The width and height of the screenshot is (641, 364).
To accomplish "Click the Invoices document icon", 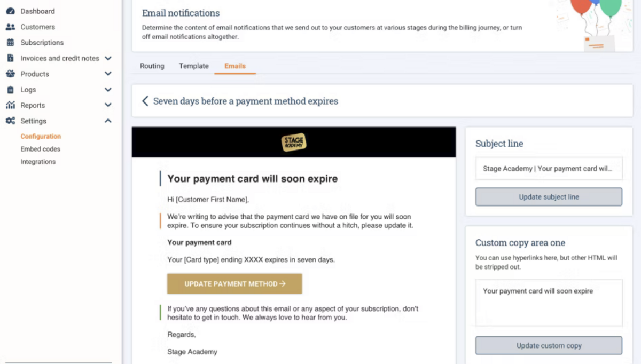I will (10, 58).
